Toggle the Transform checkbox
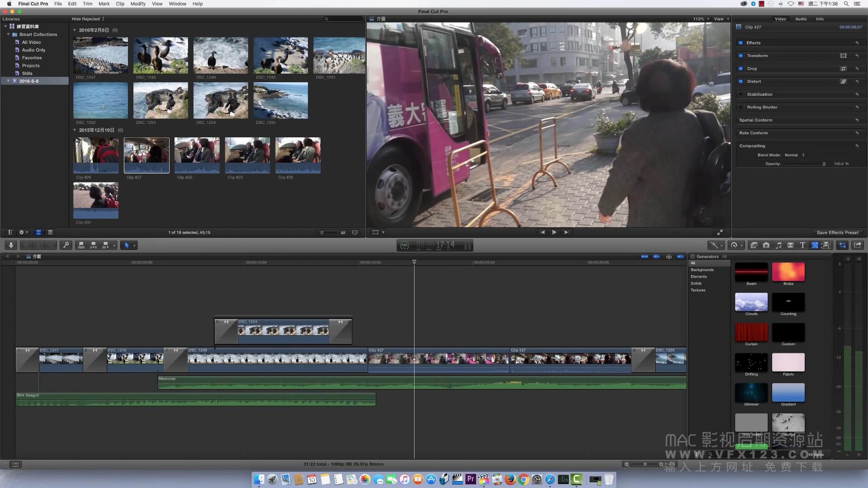The image size is (868, 488). click(741, 56)
